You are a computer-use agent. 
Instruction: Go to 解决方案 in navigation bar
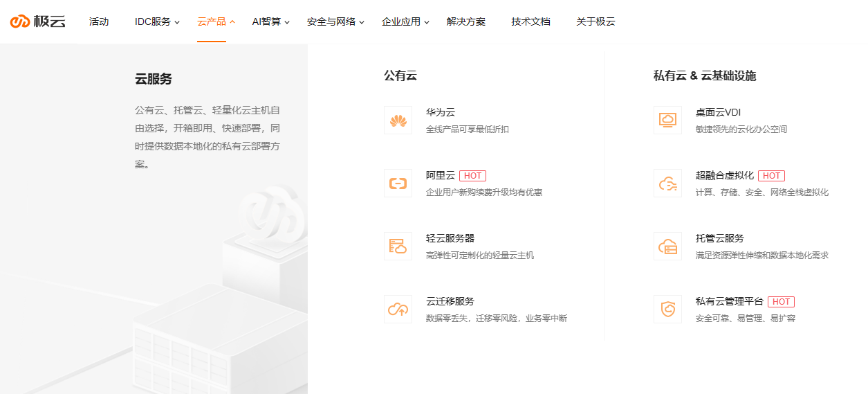[x=466, y=21]
